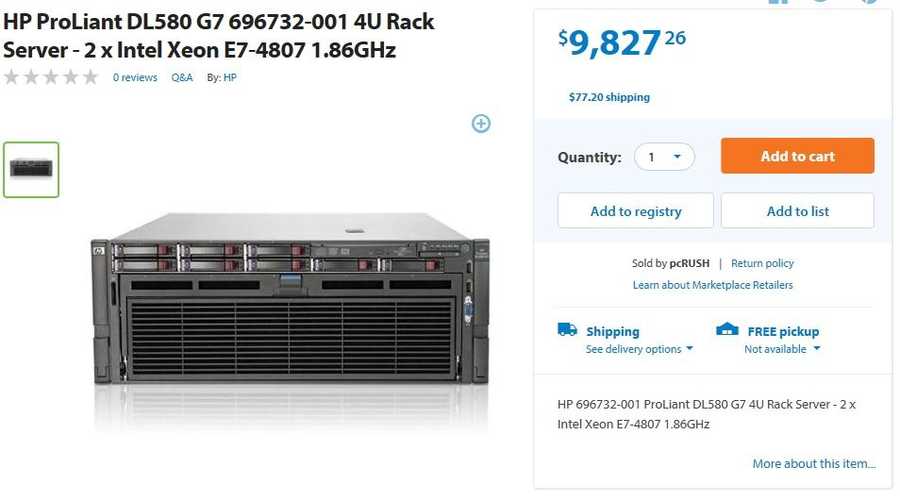Image resolution: width=900 pixels, height=501 pixels.
Task: Open the Q&A link
Action: click(x=182, y=77)
